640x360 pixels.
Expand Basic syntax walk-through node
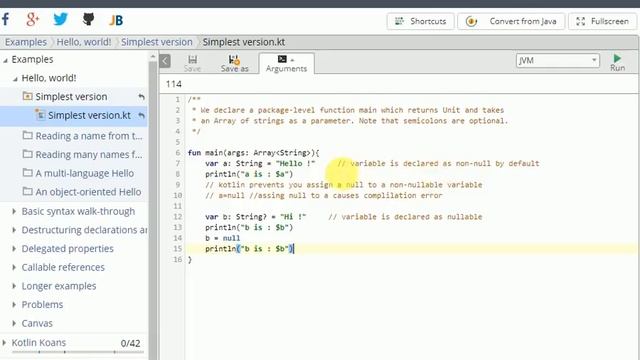pyautogui.click(x=14, y=211)
